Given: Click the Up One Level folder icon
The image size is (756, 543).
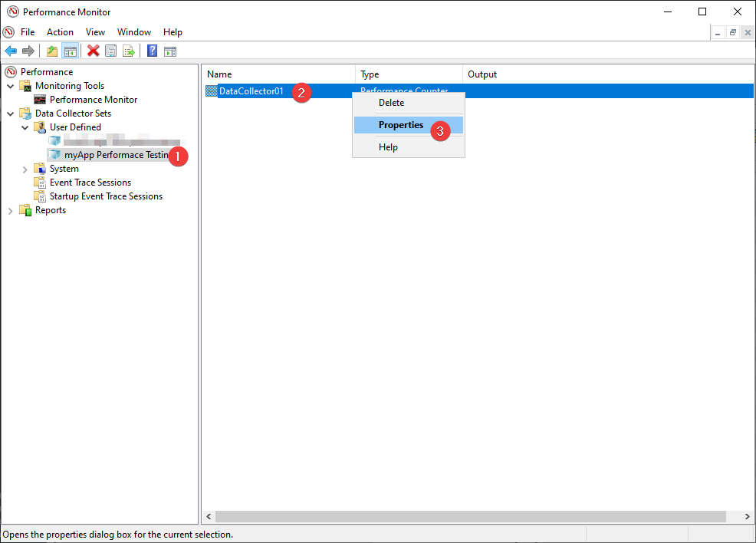Looking at the screenshot, I should click(x=52, y=51).
